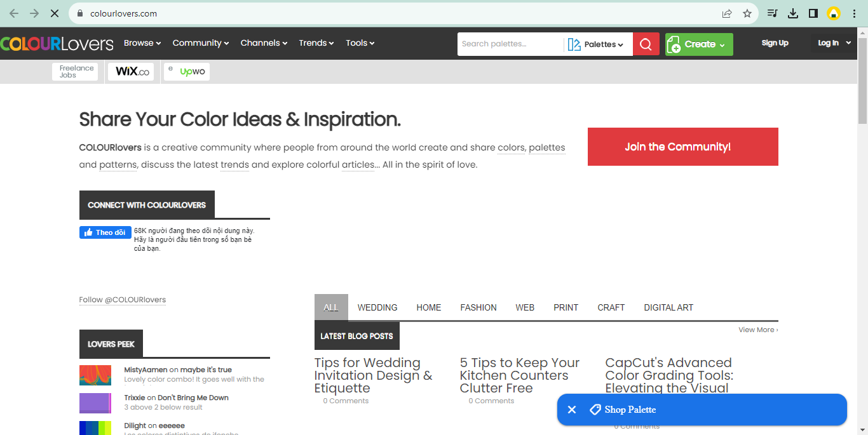The width and height of the screenshot is (868, 435).
Task: Open the colors link in description
Action: pyautogui.click(x=511, y=147)
